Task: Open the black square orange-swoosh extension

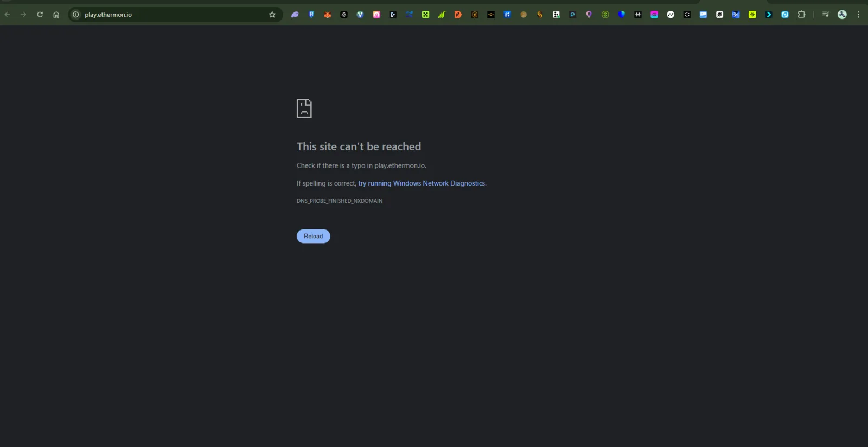Action: [x=491, y=15]
